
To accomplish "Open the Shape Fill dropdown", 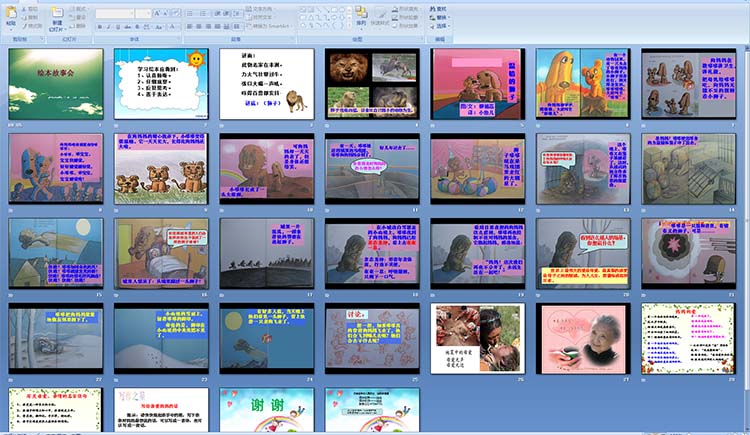I will (406, 9).
